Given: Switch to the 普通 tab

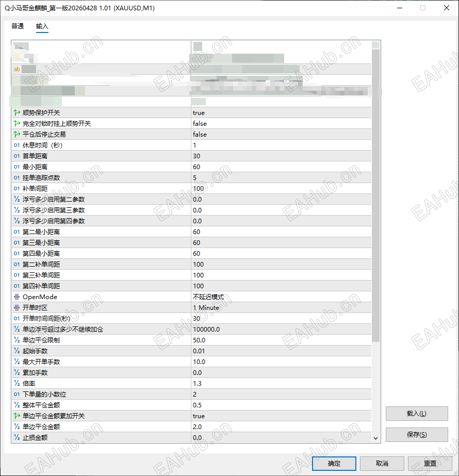Looking at the screenshot, I should 18,26.
